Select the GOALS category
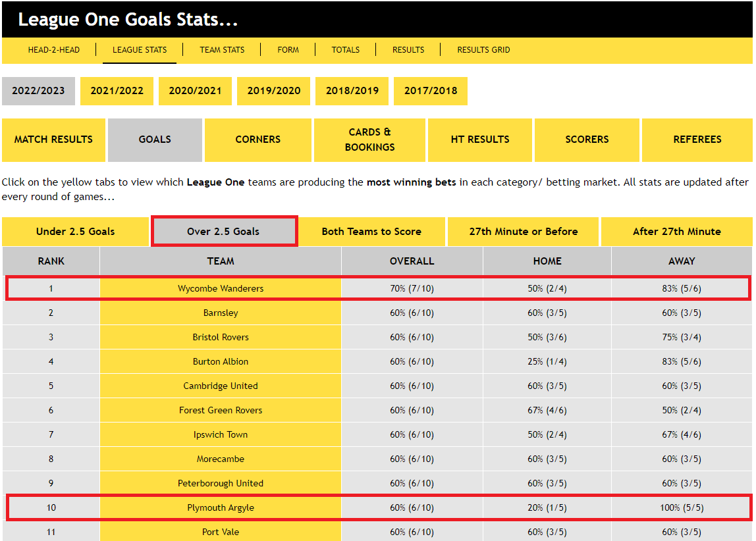 coord(155,140)
